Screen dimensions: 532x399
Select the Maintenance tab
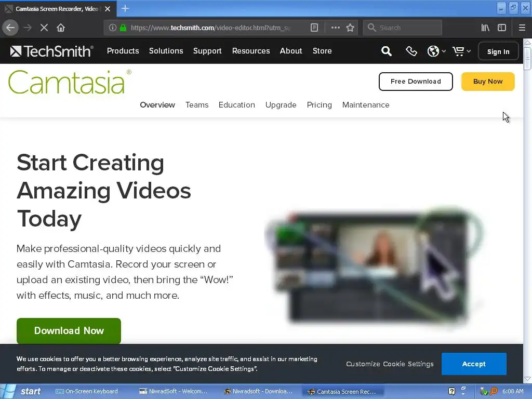click(365, 105)
